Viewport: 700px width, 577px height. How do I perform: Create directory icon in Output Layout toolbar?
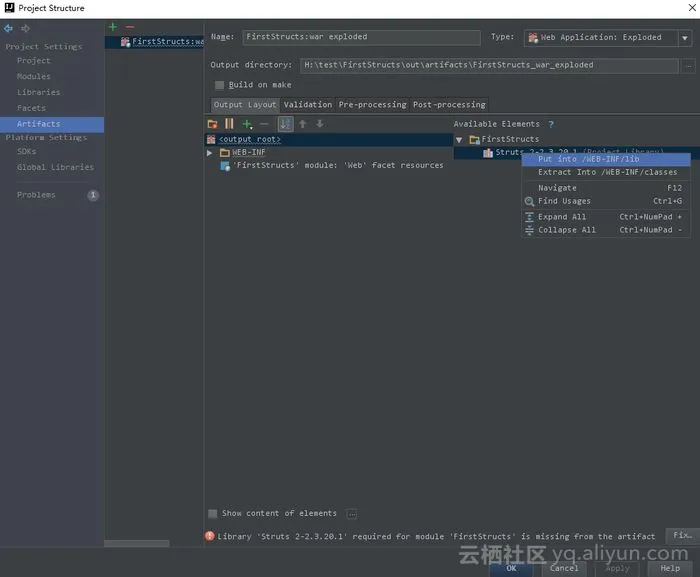(x=212, y=124)
